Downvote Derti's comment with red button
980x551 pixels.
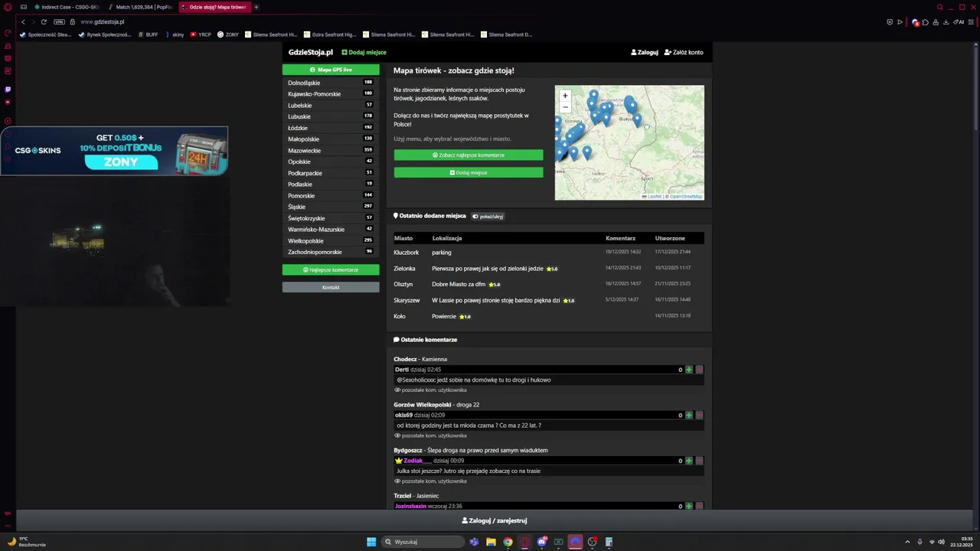point(699,370)
